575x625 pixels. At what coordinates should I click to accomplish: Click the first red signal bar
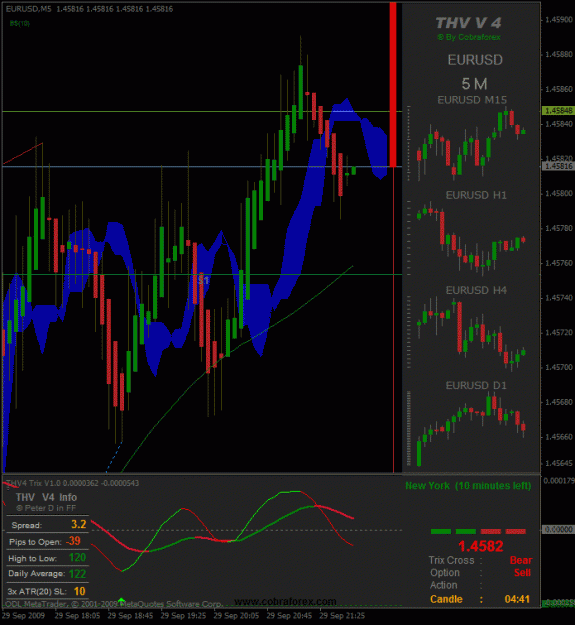(x=491, y=531)
